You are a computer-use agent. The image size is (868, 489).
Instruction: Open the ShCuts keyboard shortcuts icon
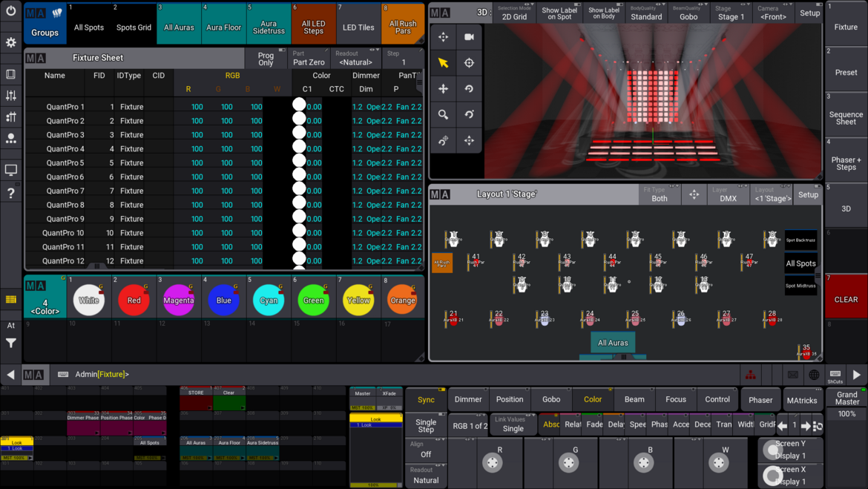tap(835, 376)
